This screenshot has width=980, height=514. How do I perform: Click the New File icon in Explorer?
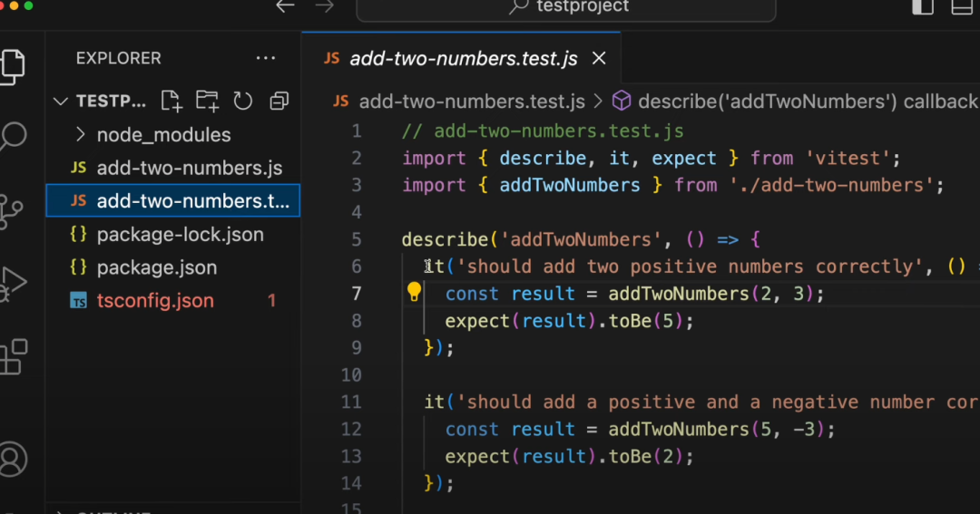(171, 101)
